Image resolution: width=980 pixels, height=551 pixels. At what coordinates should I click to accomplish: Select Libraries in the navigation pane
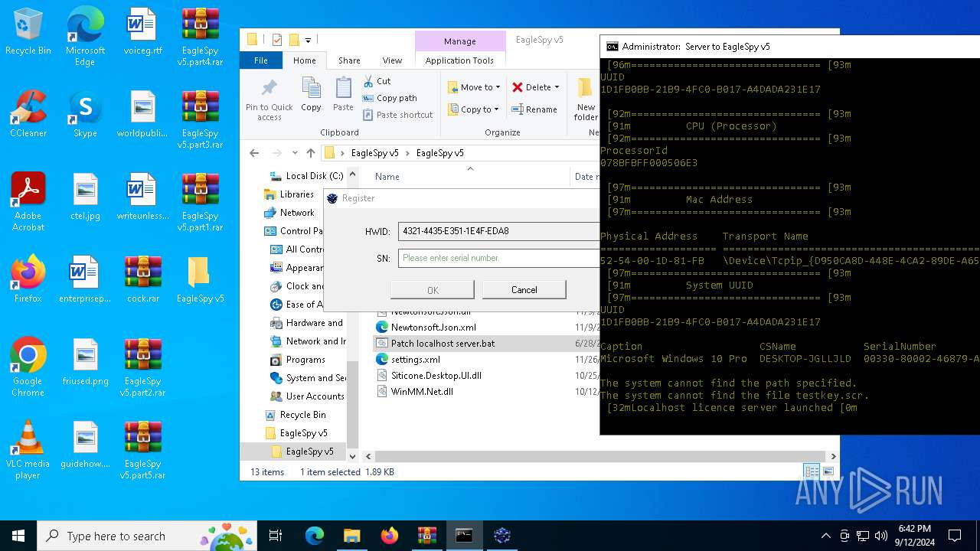pos(296,194)
